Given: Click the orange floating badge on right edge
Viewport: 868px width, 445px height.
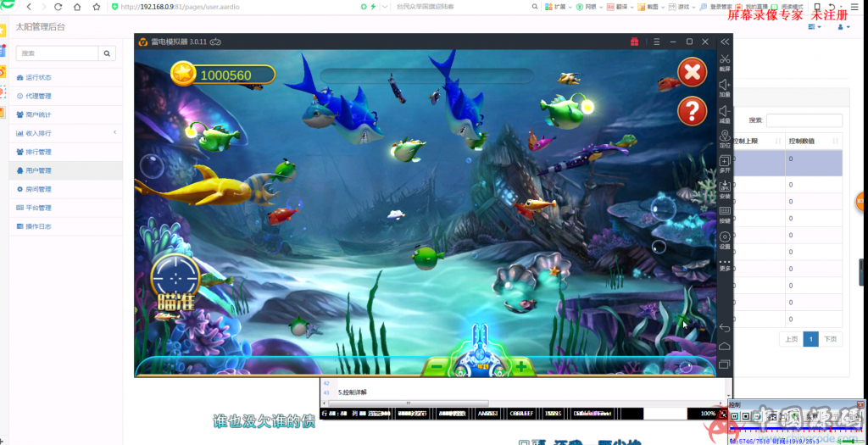Looking at the screenshot, I should click(x=861, y=202).
